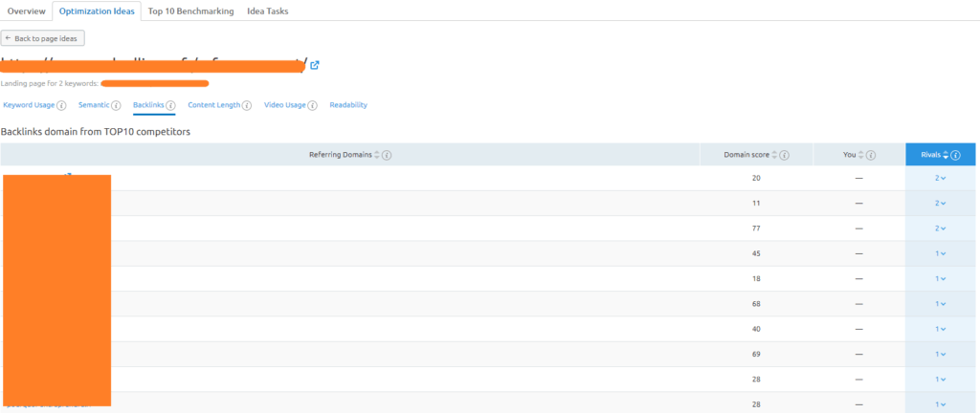This screenshot has height=413, width=980.
Task: Jump to the Readability section
Action: click(348, 105)
